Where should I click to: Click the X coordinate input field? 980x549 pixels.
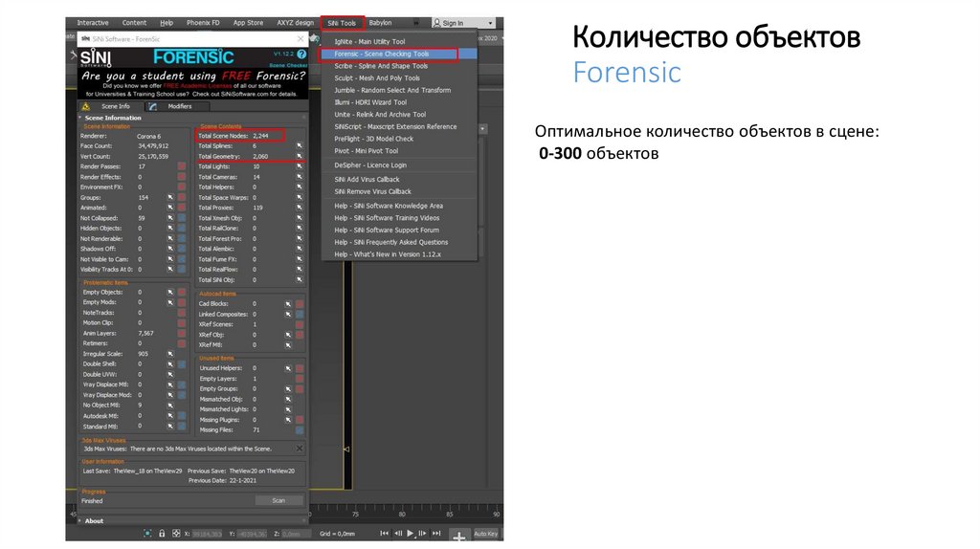point(207,534)
